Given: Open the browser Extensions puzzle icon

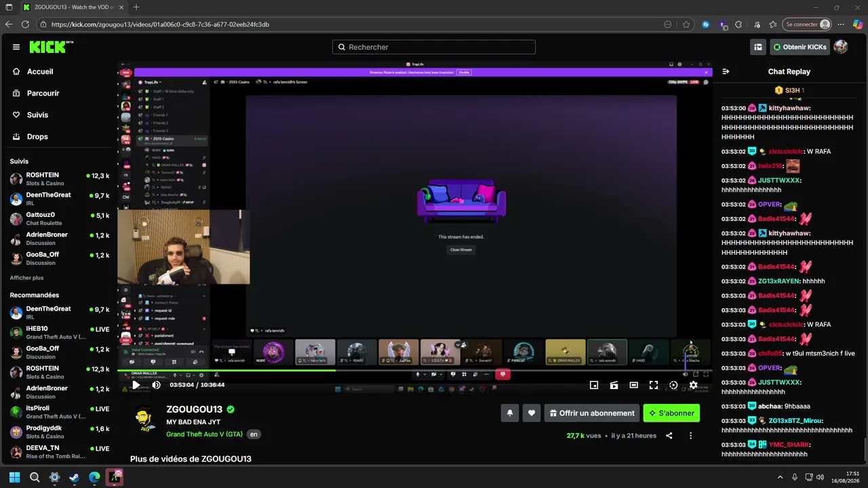Looking at the screenshot, I should (740, 24).
